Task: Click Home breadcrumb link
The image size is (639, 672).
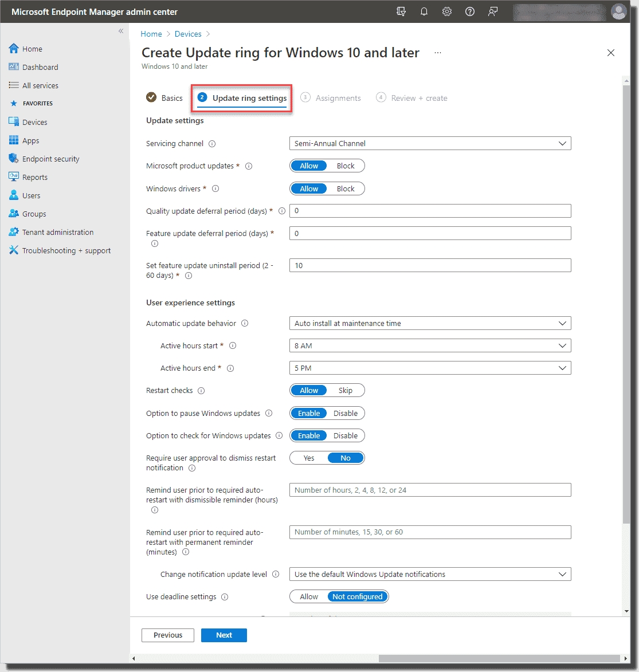Action: pyautogui.click(x=151, y=34)
